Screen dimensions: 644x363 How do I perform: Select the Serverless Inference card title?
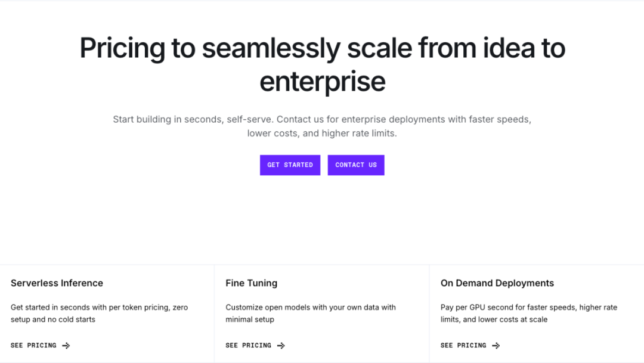pyautogui.click(x=57, y=283)
